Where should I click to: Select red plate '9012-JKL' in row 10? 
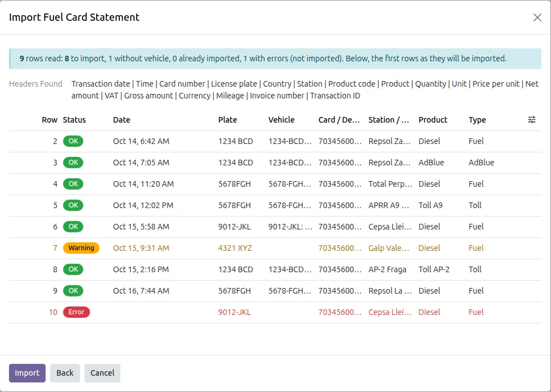[234, 312]
